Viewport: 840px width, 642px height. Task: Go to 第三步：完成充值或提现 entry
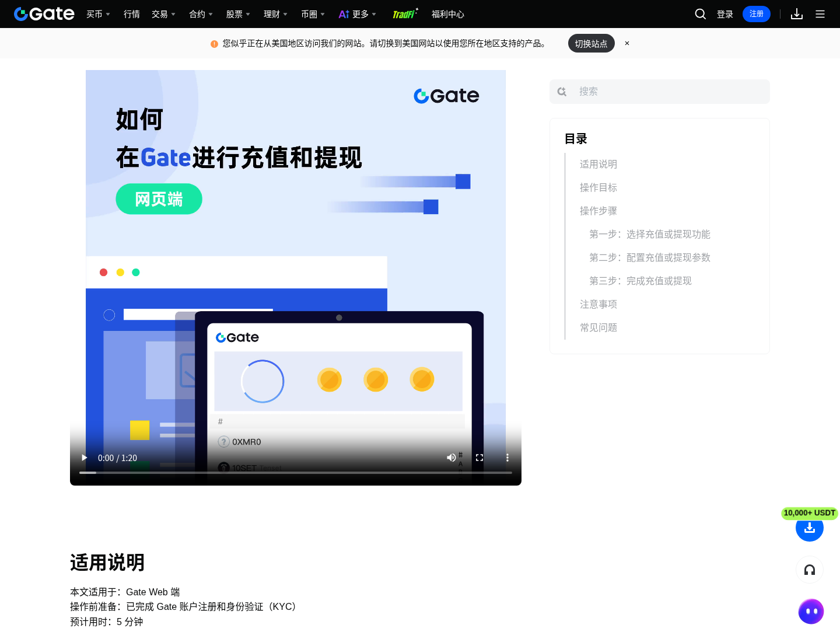point(640,281)
